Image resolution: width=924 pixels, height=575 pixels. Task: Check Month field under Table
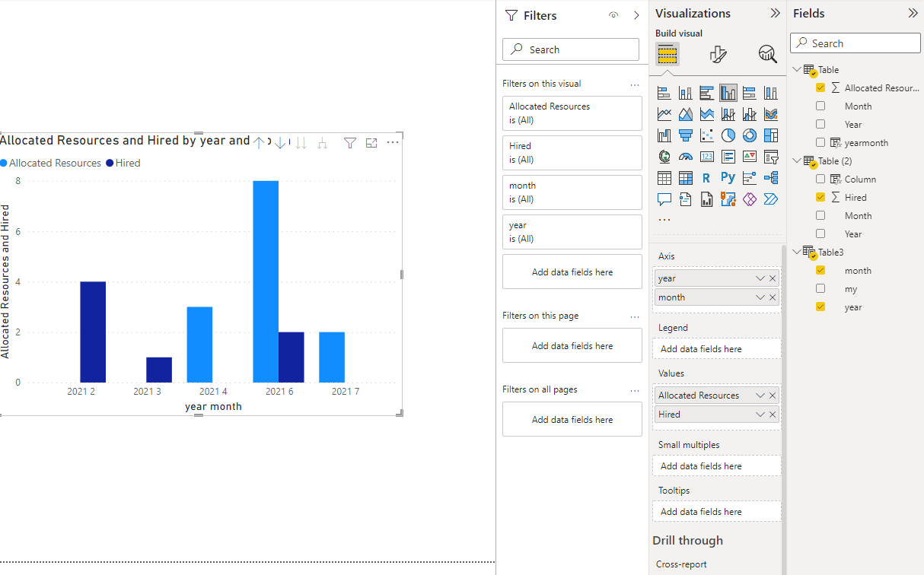point(820,106)
